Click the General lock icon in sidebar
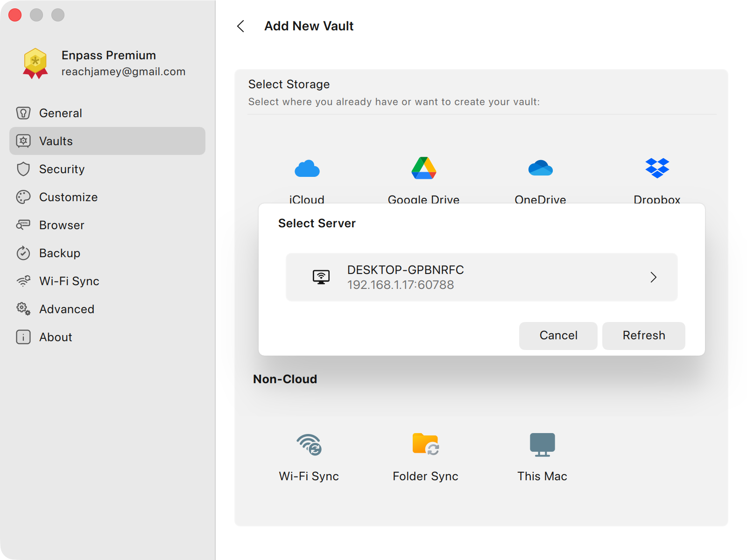This screenshot has width=747, height=560. 23,113
